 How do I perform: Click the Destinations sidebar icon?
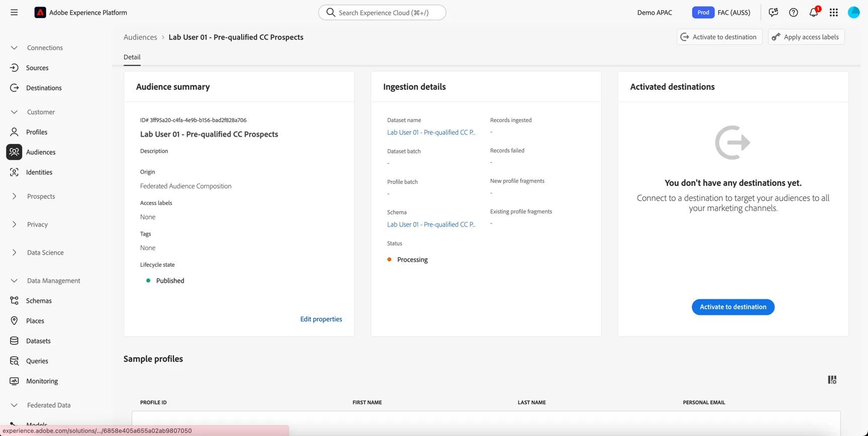(14, 88)
